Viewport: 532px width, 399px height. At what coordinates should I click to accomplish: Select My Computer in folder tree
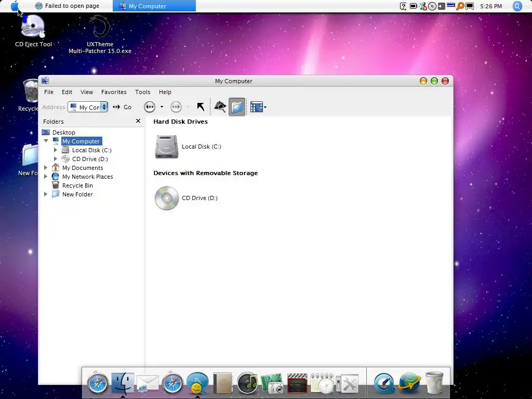tap(81, 141)
